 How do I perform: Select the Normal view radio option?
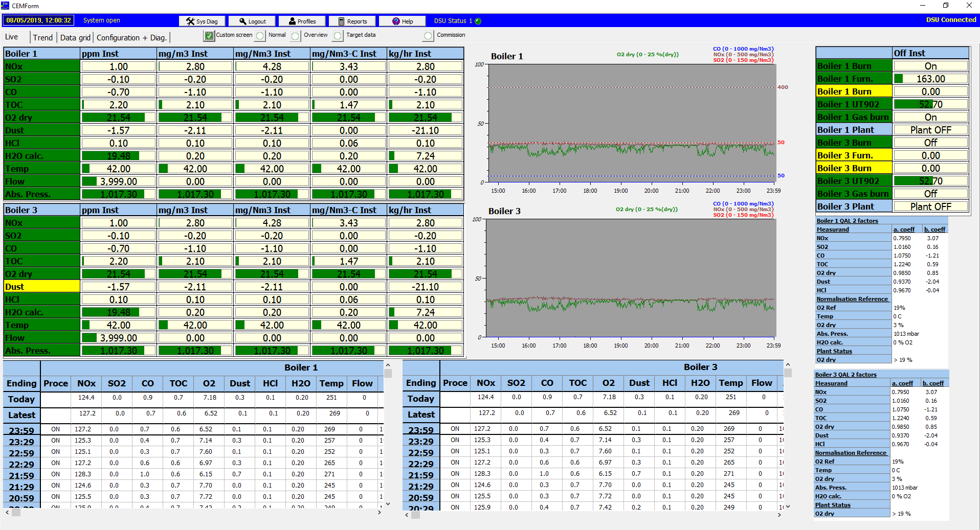click(260, 36)
